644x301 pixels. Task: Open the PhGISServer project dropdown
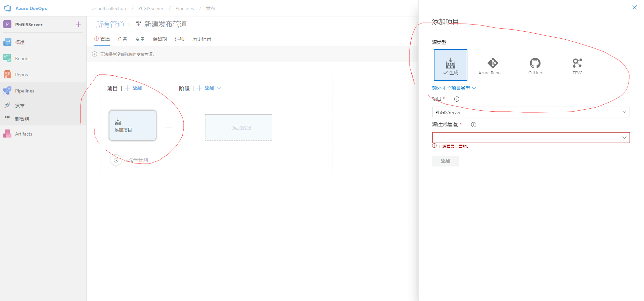(x=531, y=112)
